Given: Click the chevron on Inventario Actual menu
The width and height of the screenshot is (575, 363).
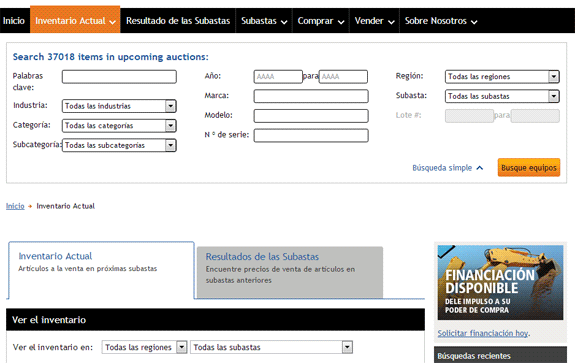Looking at the screenshot, I should [x=113, y=22].
